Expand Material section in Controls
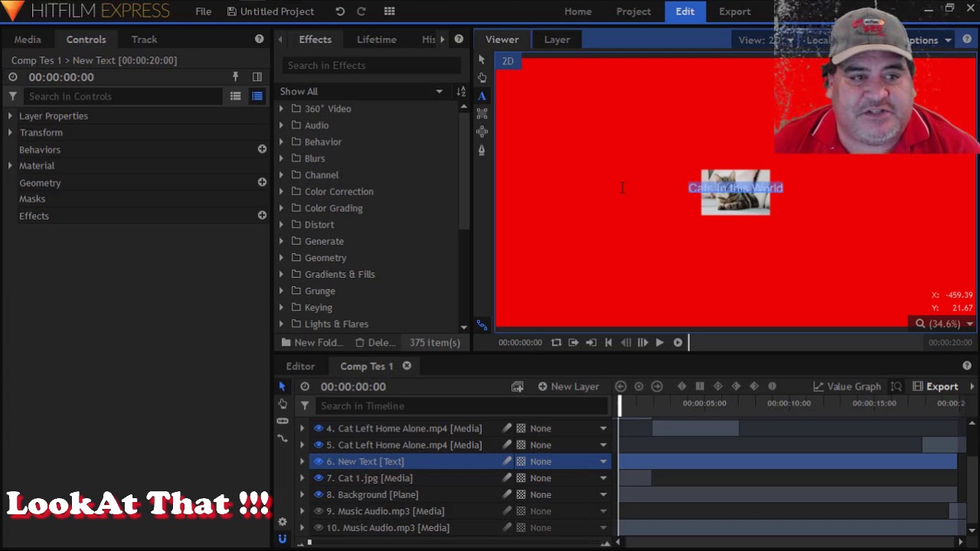This screenshot has width=980, height=551. click(x=10, y=165)
